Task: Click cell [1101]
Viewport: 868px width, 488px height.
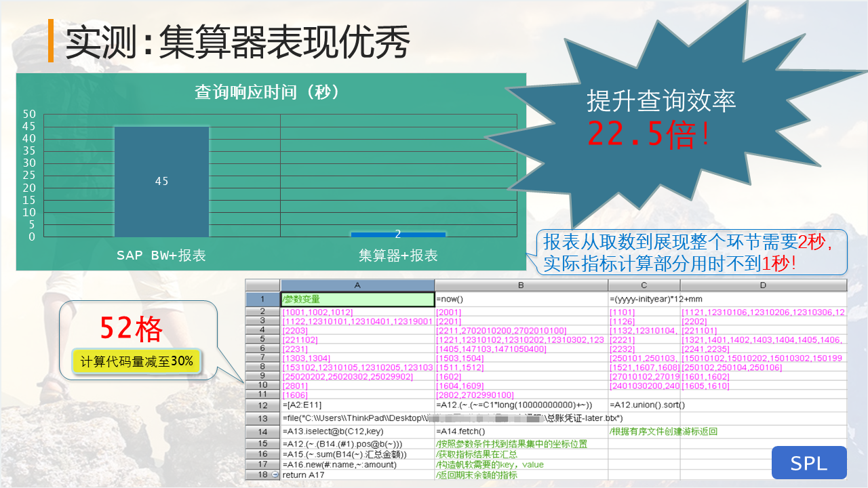Action: point(644,312)
